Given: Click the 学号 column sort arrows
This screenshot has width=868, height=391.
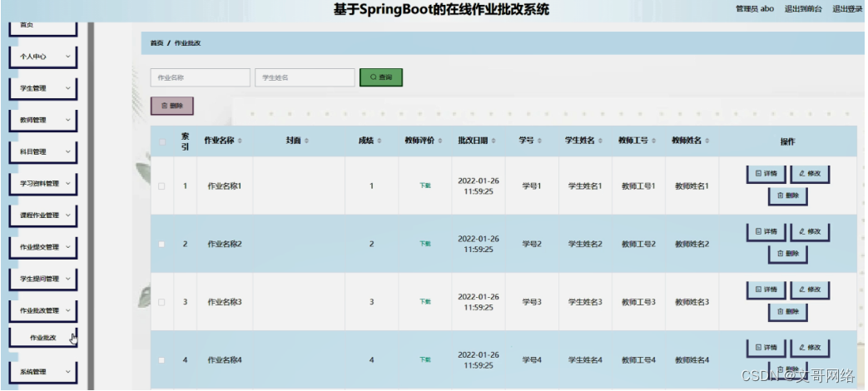Looking at the screenshot, I should 539,141.
